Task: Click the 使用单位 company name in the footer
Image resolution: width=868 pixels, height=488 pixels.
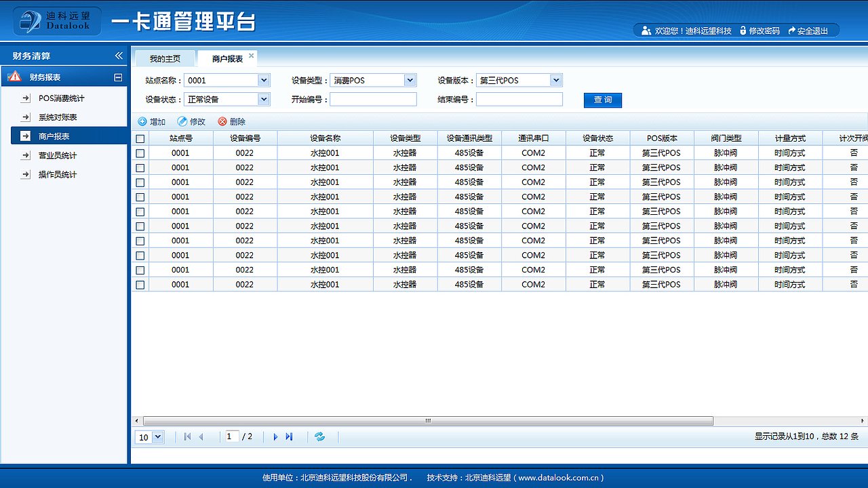Action: (x=355, y=478)
